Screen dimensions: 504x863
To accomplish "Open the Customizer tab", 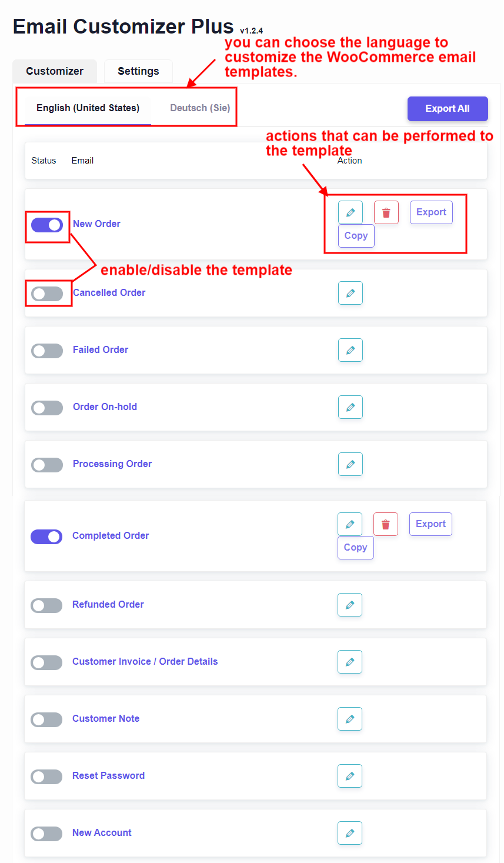I will click(x=54, y=71).
